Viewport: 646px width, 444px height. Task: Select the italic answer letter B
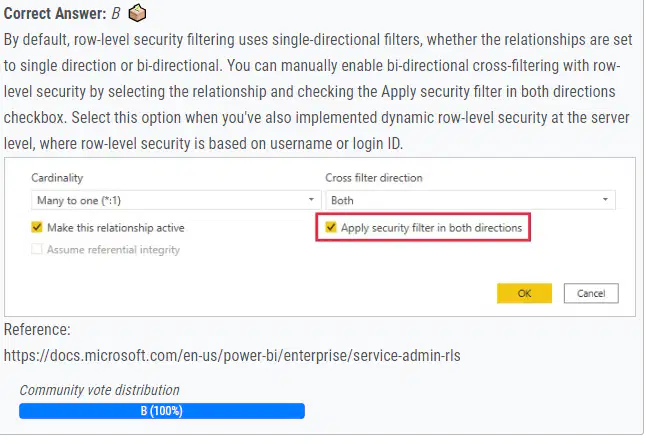tap(116, 14)
